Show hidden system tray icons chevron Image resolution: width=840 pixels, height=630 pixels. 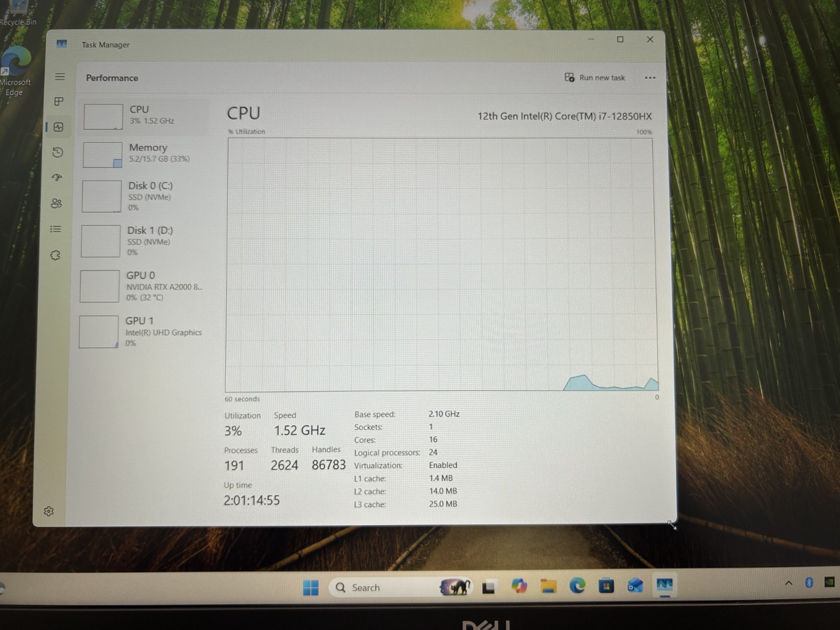click(x=789, y=583)
